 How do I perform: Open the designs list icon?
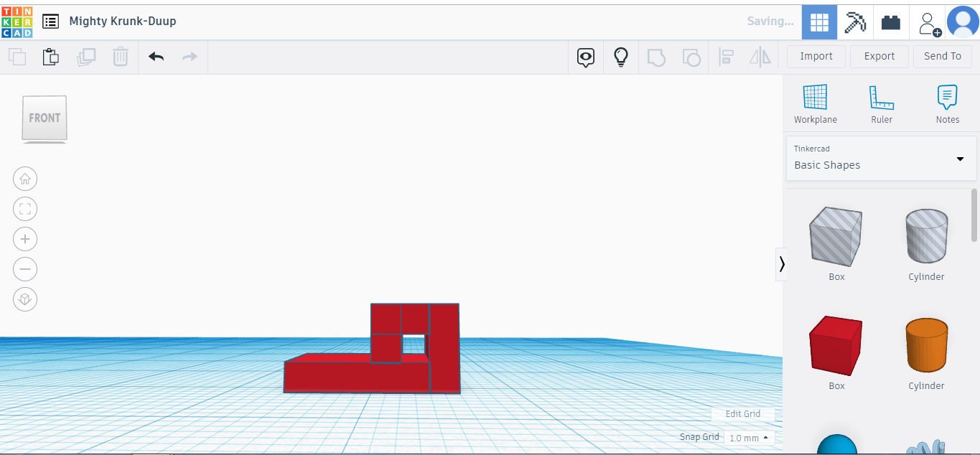point(50,22)
